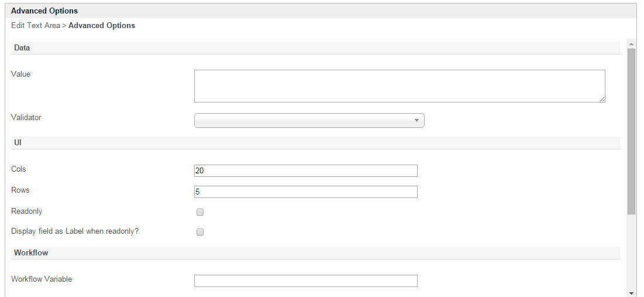The height and width of the screenshot is (297, 644).
Task: Click inside the Value text area
Action: point(400,86)
